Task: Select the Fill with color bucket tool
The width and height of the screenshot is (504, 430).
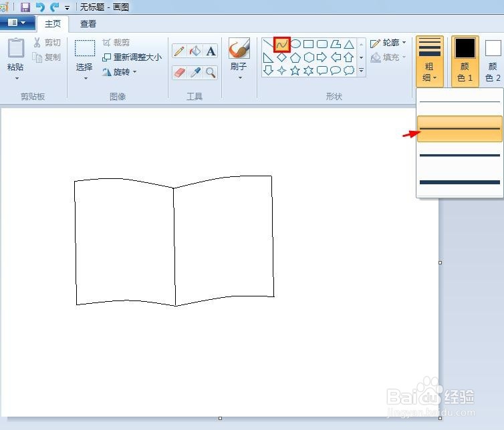Action: click(195, 51)
